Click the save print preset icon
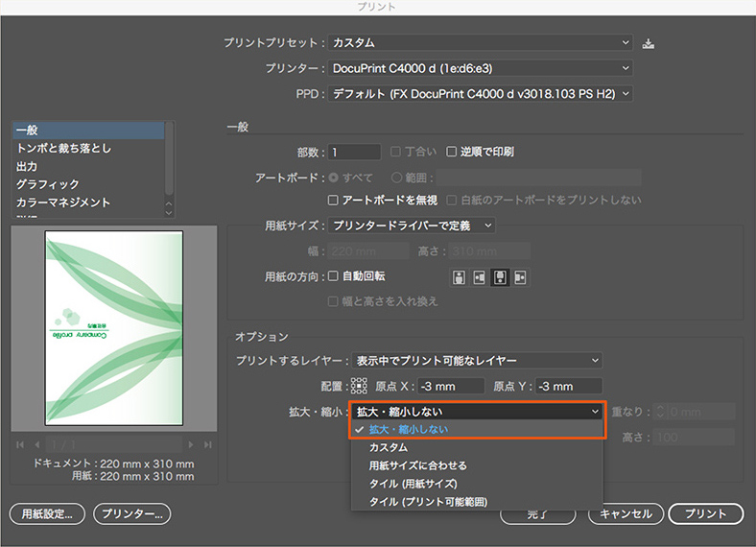Image resolution: width=756 pixels, height=547 pixels. (650, 43)
